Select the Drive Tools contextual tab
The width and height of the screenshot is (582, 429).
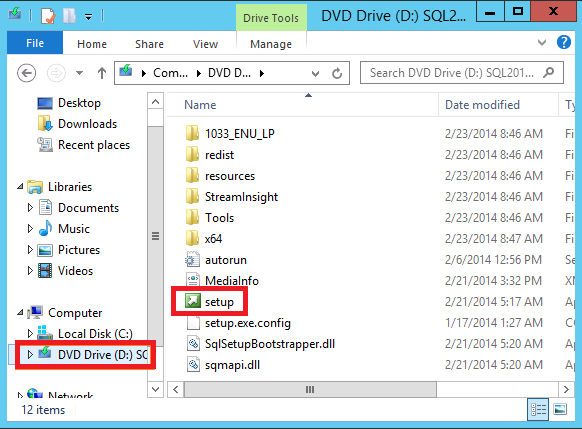coord(271,18)
